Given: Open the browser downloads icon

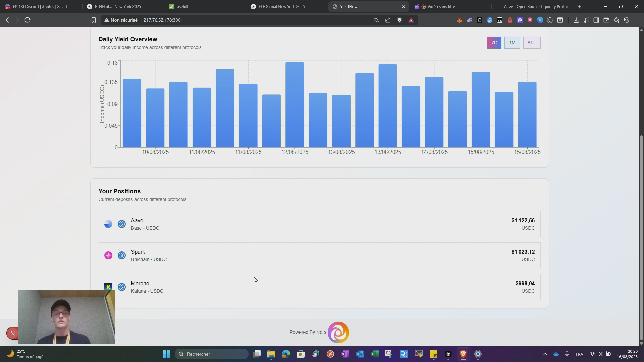Looking at the screenshot, I should tap(576, 20).
